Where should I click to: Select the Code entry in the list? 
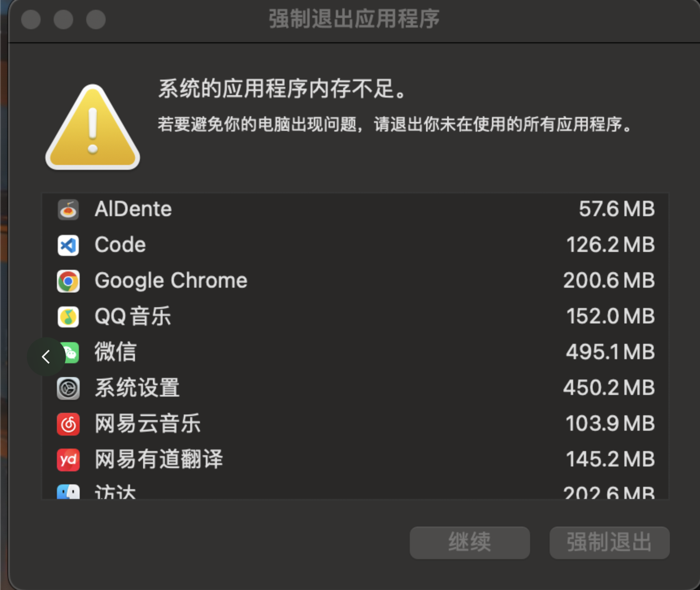click(x=355, y=245)
